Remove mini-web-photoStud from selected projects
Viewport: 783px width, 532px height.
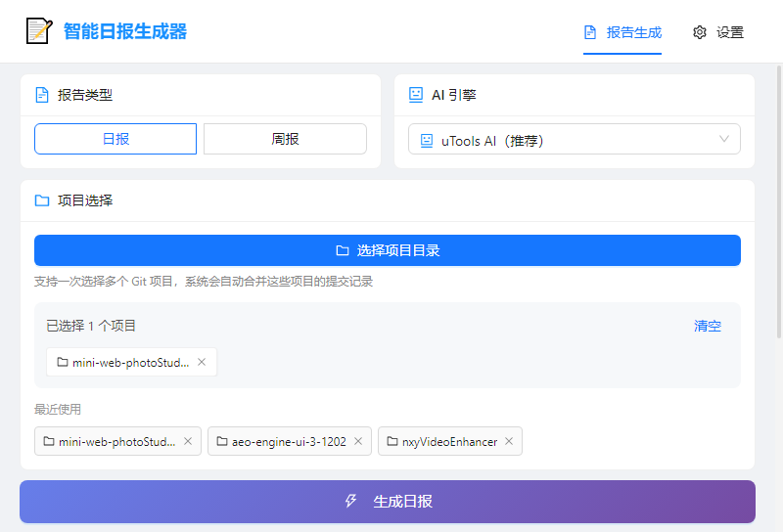tap(202, 362)
